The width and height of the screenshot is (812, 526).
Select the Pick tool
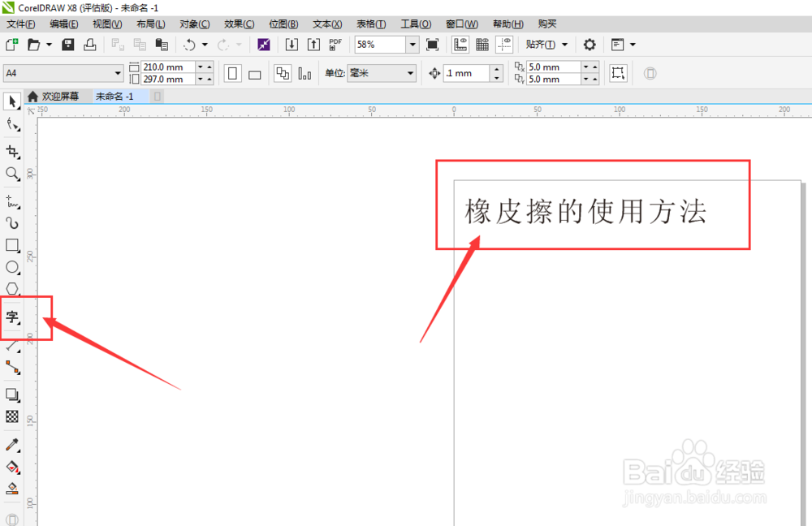[x=11, y=101]
